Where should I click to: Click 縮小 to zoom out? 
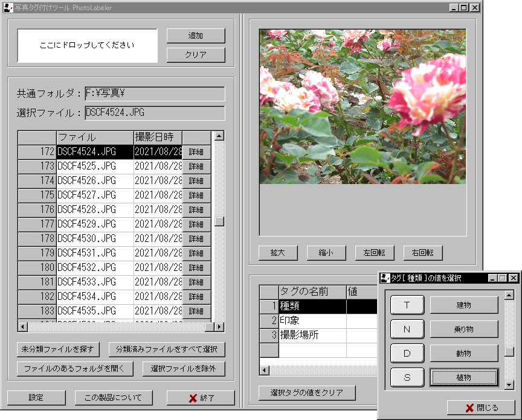coord(326,253)
